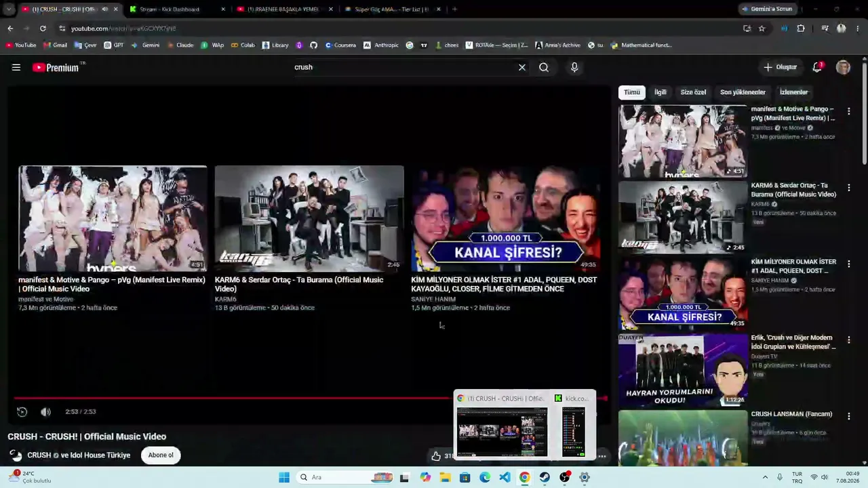
Task: Reload the page with the refresh icon
Action: (43, 28)
